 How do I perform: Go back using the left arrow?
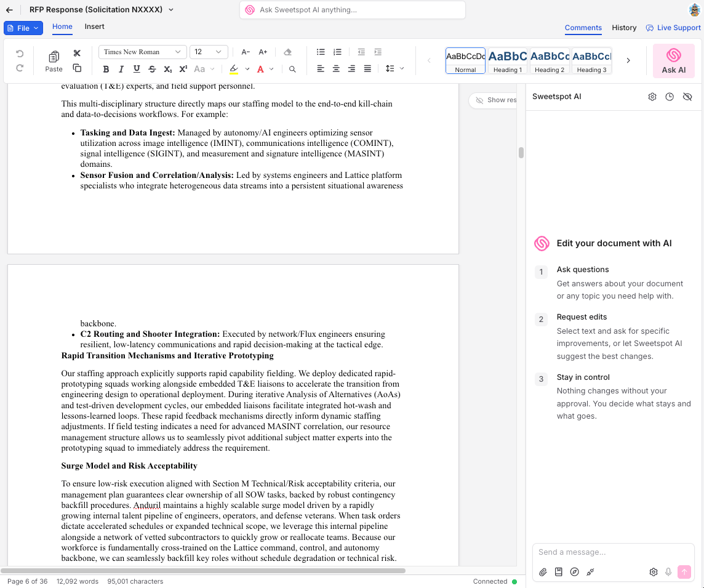9,10
